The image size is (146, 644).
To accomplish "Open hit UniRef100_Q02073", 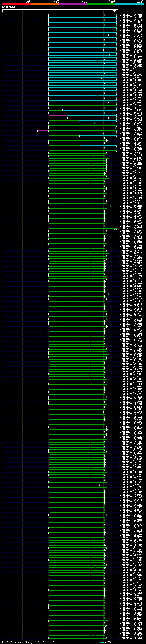I will click(131, 55).
